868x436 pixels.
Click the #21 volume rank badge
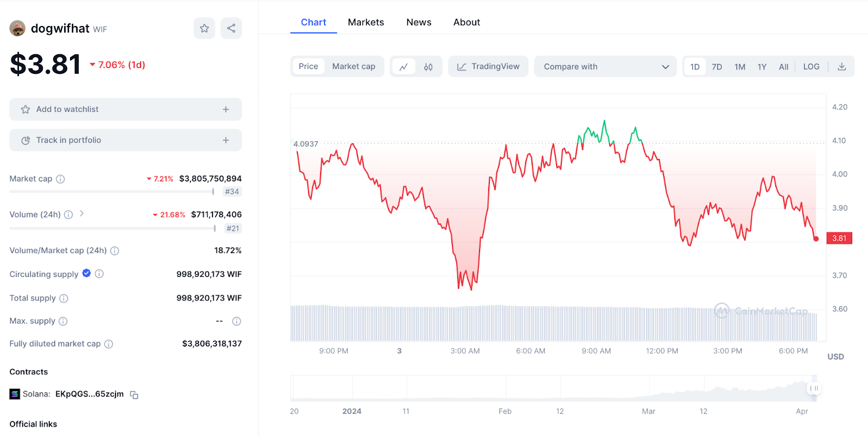(x=233, y=229)
